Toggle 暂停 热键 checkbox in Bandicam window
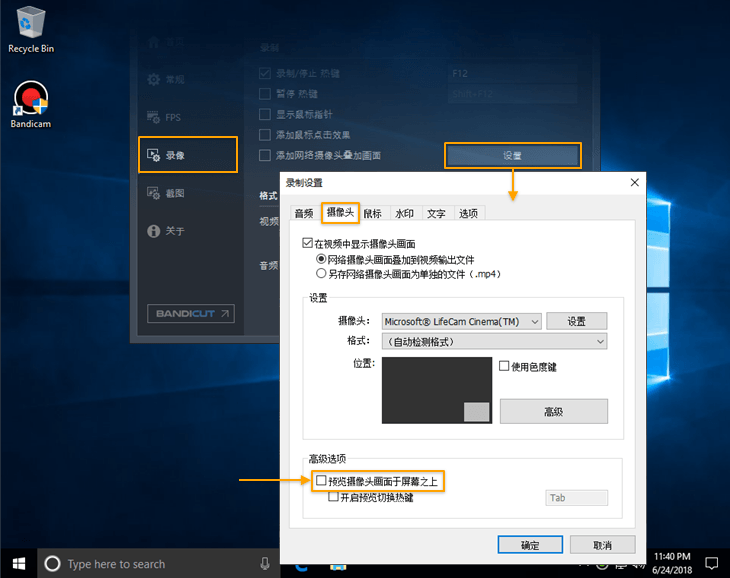730x578 pixels. [265, 94]
